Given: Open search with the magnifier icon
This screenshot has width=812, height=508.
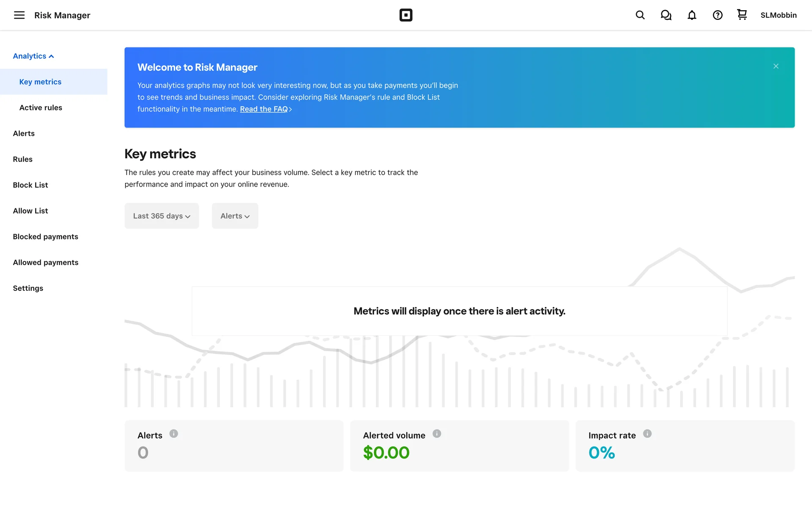Looking at the screenshot, I should 640,15.
